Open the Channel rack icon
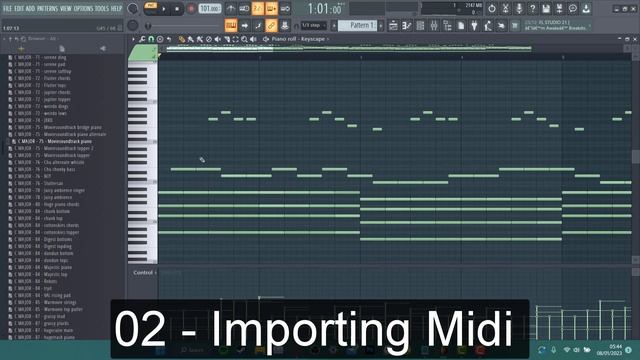Image resolution: width=640 pixels, height=360 pixels. point(420,26)
